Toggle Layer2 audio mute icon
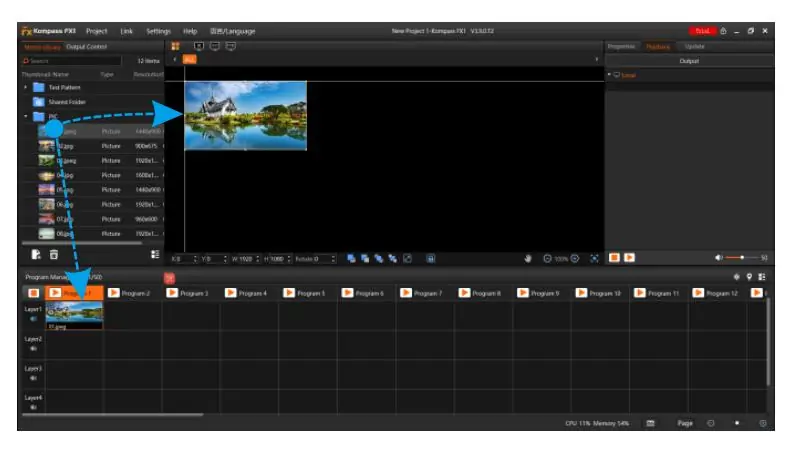The height and width of the screenshot is (457, 807). (33, 348)
